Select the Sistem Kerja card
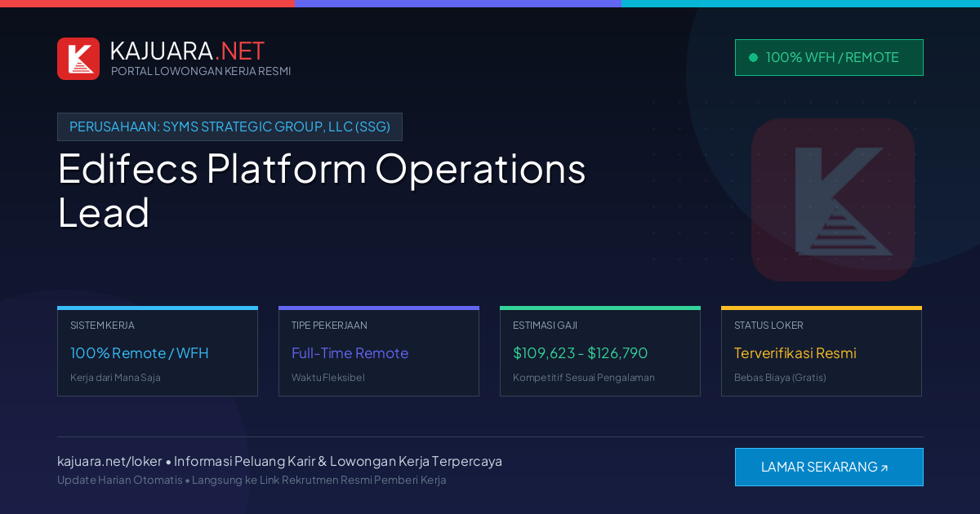The image size is (980, 514). (x=158, y=352)
